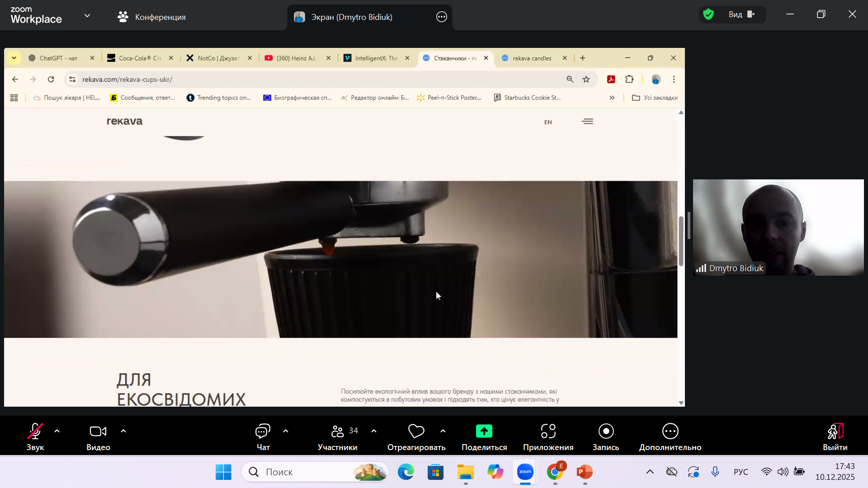
Task: Open the Zoom Workplace dropdown chevron
Action: pyautogui.click(x=87, y=16)
